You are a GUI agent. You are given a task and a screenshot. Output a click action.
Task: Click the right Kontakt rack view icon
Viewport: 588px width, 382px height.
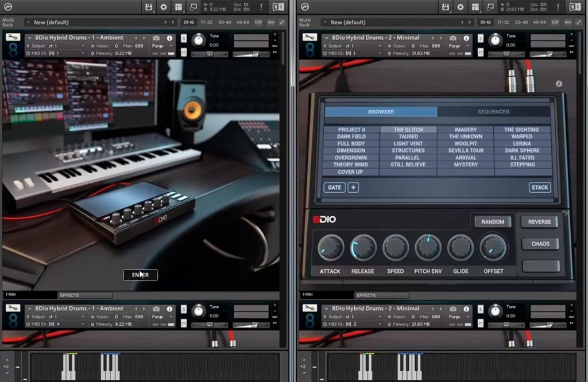click(475, 7)
